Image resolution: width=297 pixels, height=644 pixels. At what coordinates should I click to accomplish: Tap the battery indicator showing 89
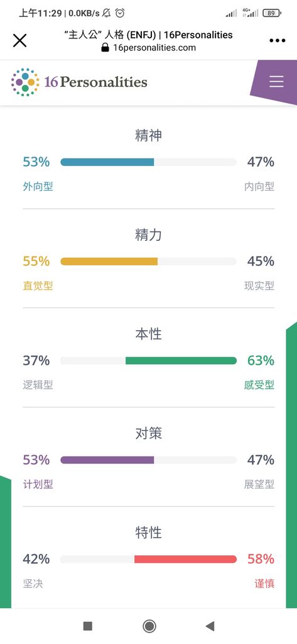pyautogui.click(x=271, y=13)
